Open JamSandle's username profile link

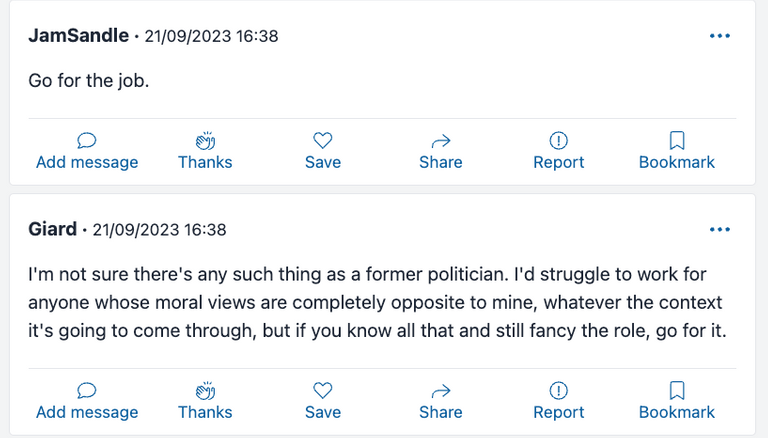[x=79, y=36]
